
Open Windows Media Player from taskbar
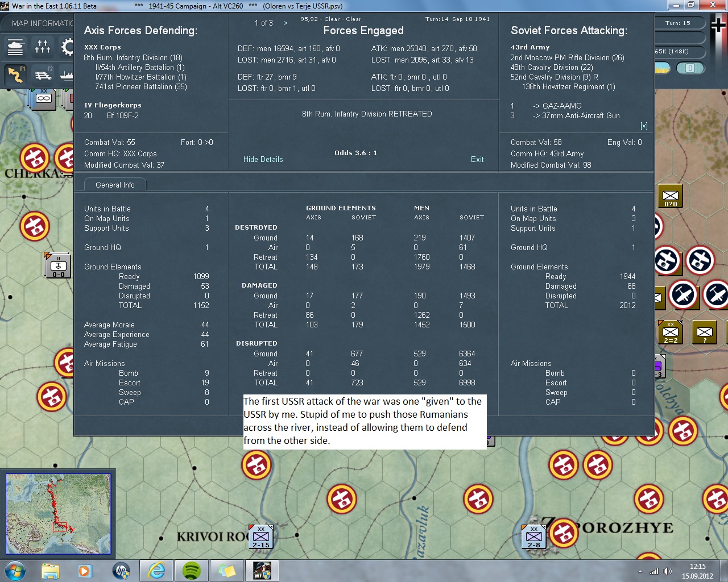(x=86, y=571)
